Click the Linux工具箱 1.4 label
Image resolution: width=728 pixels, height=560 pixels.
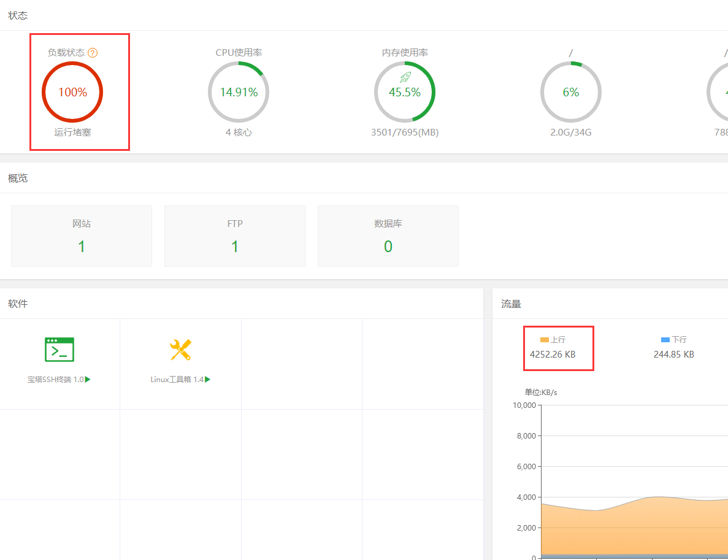pyautogui.click(x=177, y=380)
